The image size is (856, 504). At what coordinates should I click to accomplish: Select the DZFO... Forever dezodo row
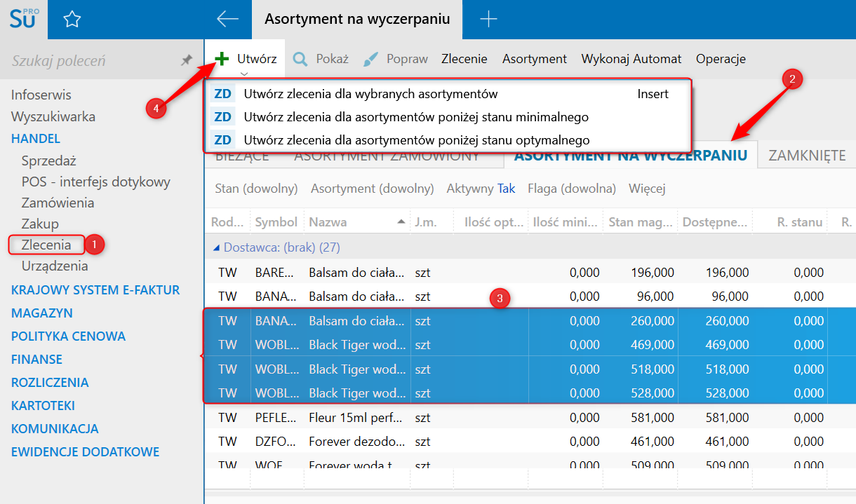530,442
